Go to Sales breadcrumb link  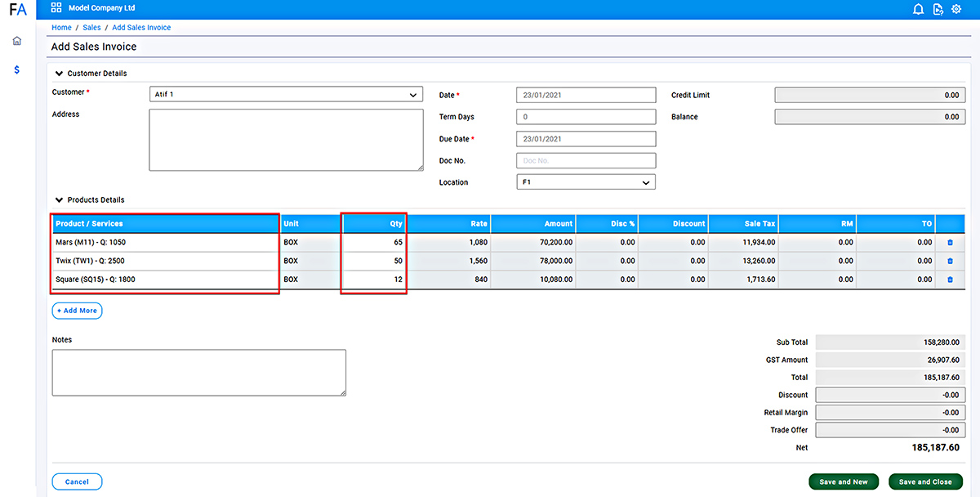(91, 28)
